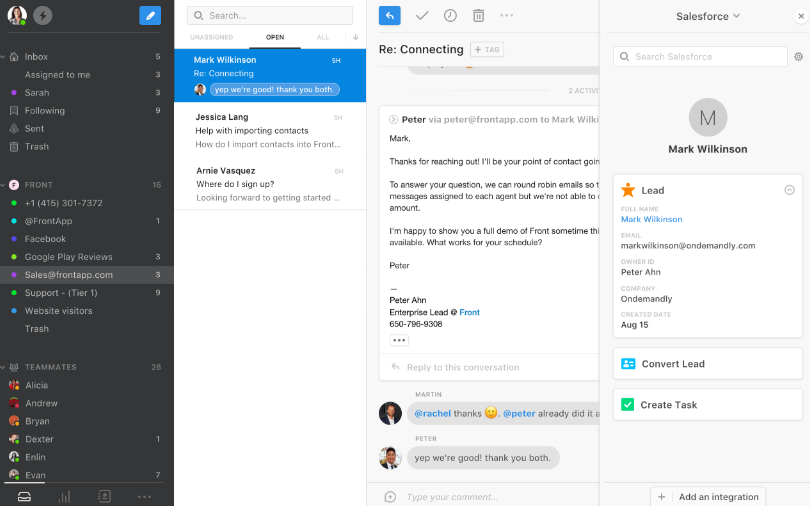Open contacts icon in bottom bar

click(104, 497)
